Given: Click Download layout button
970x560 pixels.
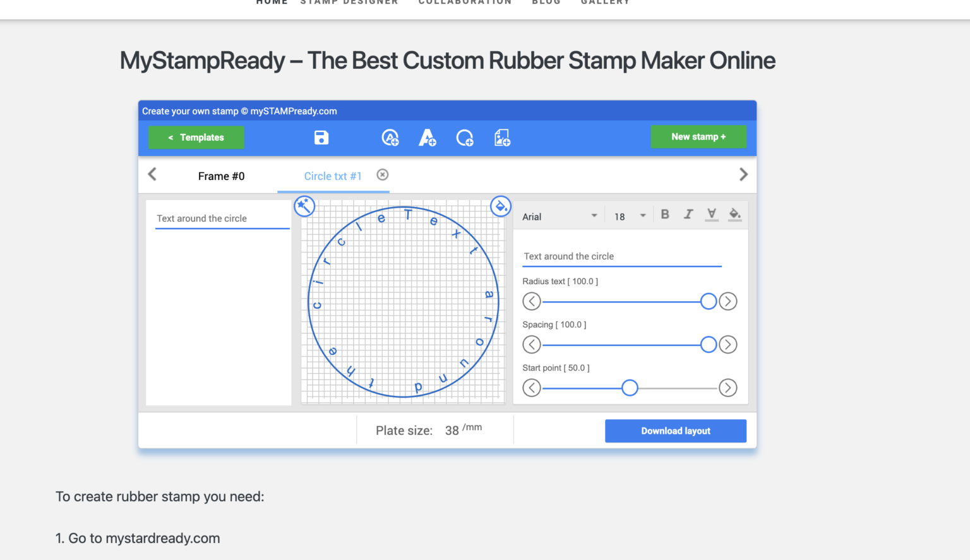Looking at the screenshot, I should pos(676,431).
